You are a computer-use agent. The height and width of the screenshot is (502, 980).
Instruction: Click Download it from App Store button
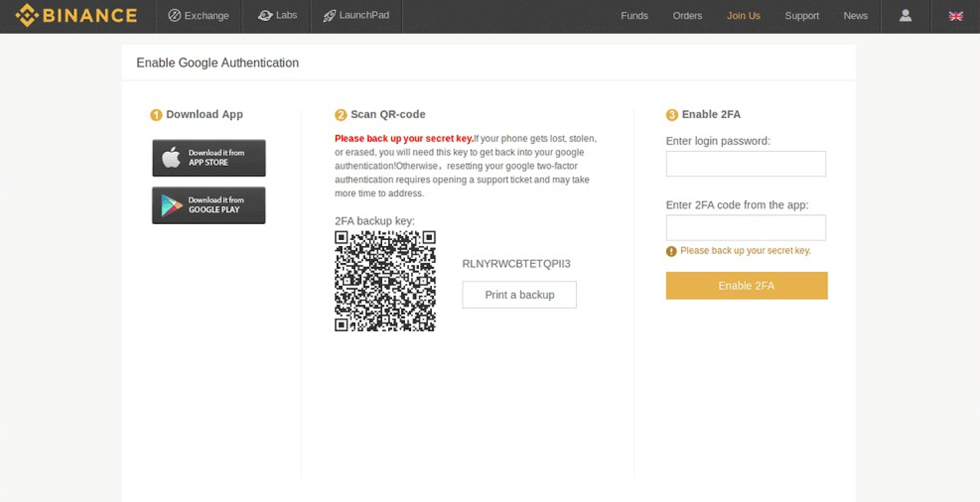pyautogui.click(x=209, y=158)
